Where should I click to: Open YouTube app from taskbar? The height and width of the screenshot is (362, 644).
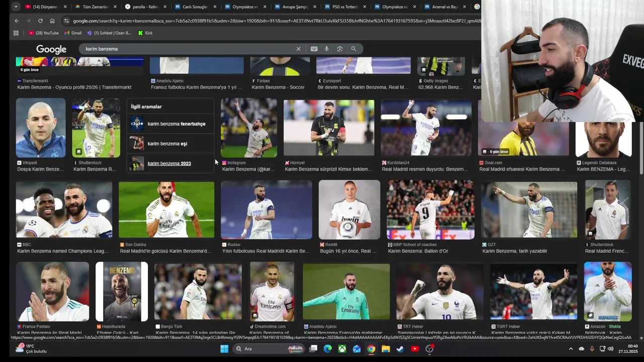pos(415,348)
